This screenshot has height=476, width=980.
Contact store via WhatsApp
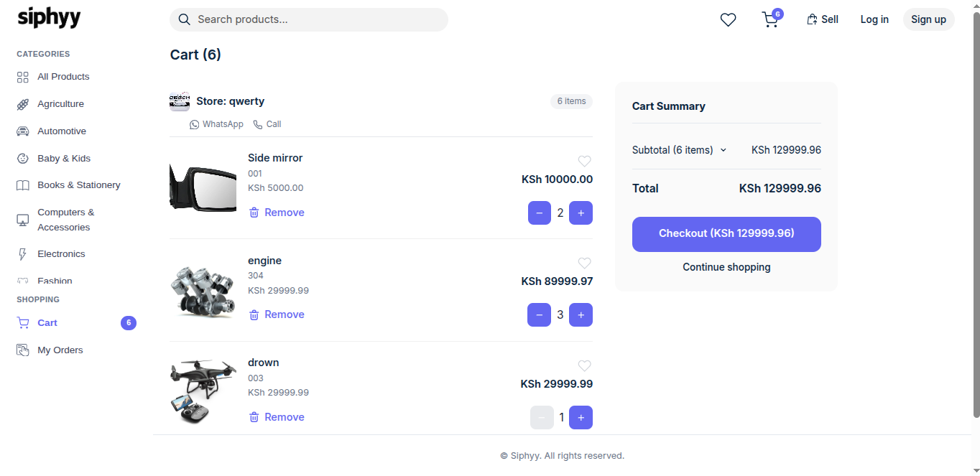pyautogui.click(x=216, y=124)
